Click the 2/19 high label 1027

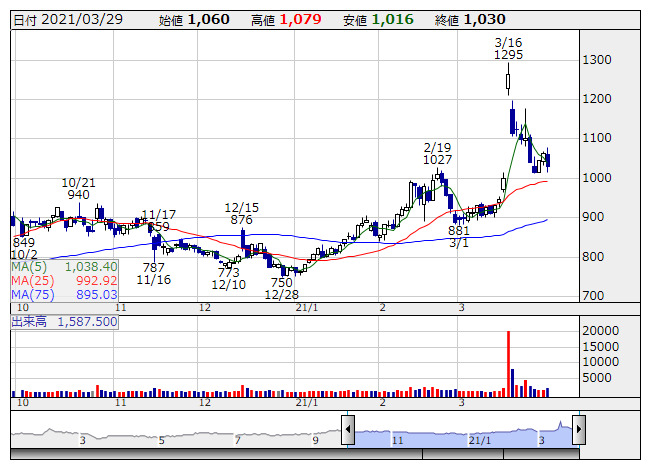(x=438, y=160)
